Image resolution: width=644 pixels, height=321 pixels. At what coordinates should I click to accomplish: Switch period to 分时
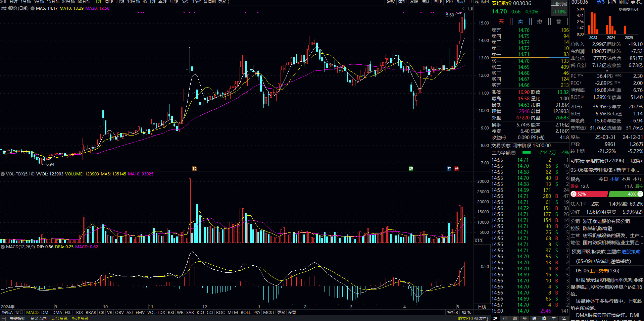13,2
